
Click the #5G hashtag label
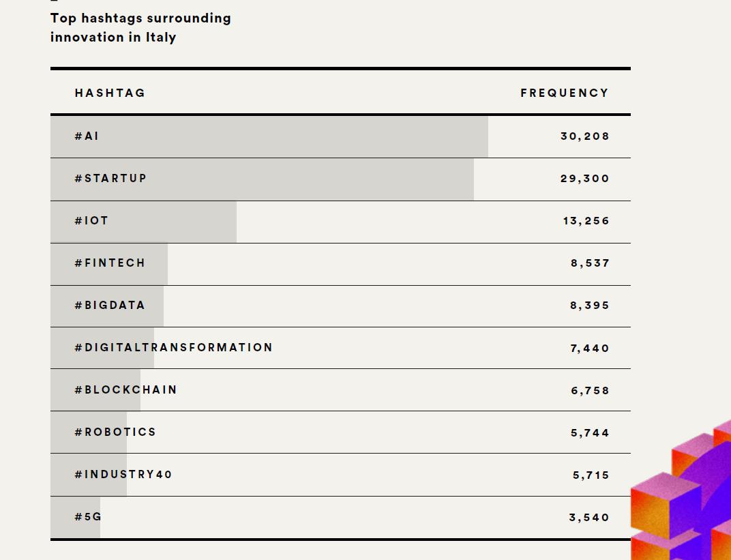coord(88,516)
